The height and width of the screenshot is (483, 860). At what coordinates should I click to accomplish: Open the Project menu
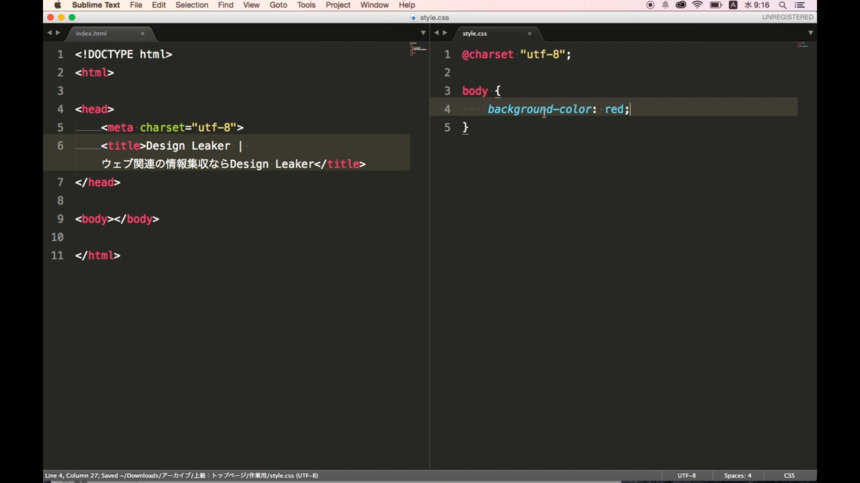(337, 5)
